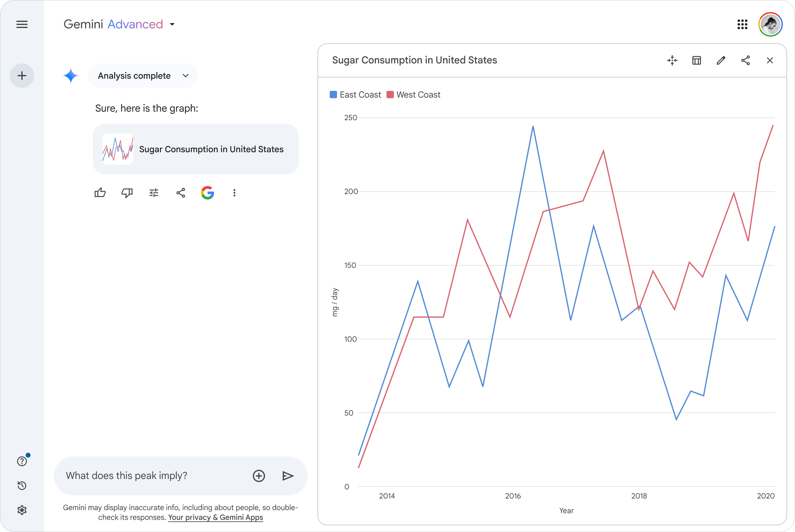Toggle the West Coast legend series
This screenshot has height=532, width=795.
[413, 95]
